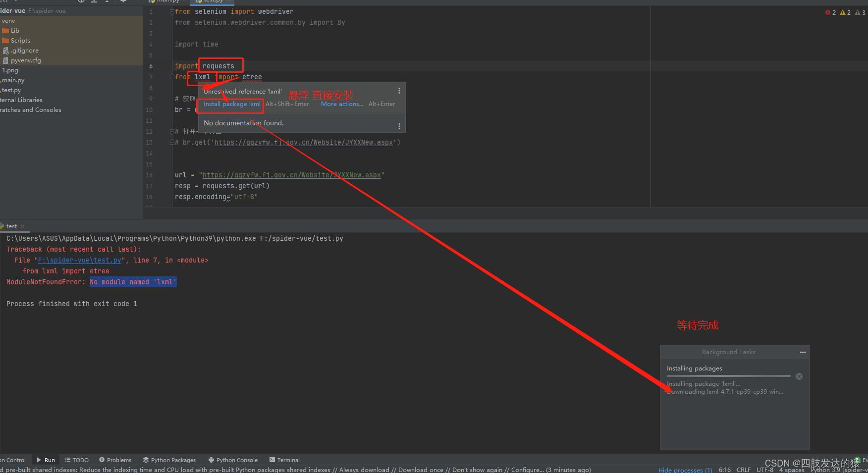Click Don't show again in the status notification
This screenshot has width=868, height=473.
(x=477, y=470)
